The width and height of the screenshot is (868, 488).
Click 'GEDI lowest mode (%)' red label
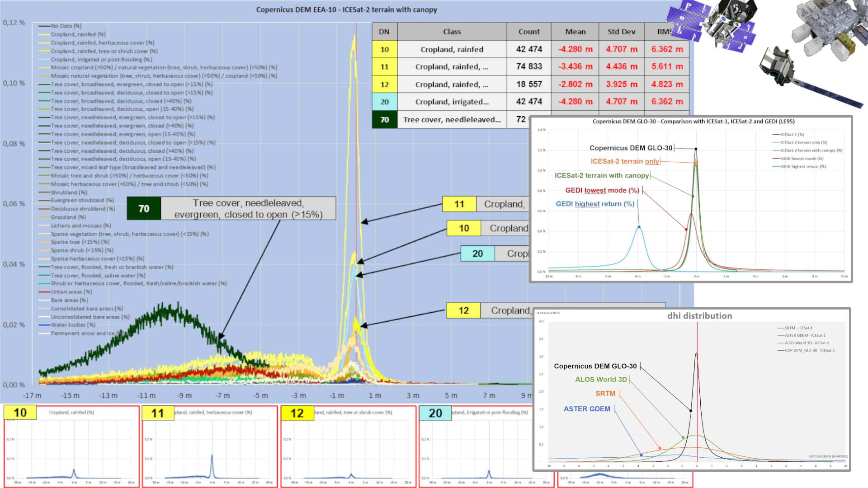[x=602, y=190]
